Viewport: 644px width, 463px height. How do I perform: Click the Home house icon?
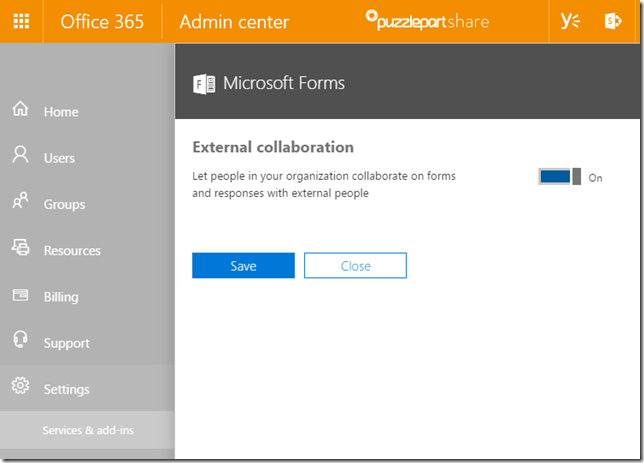coord(20,108)
